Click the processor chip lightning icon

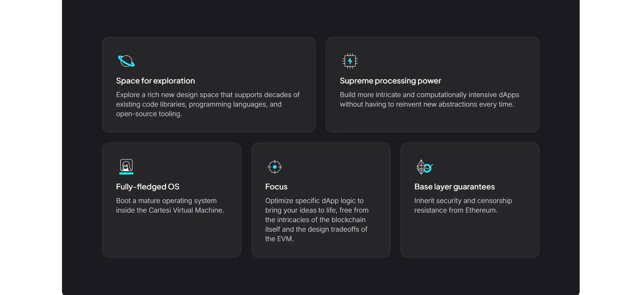point(350,61)
